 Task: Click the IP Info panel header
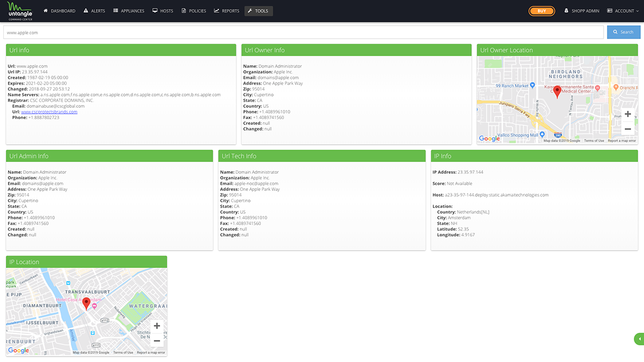(535, 156)
